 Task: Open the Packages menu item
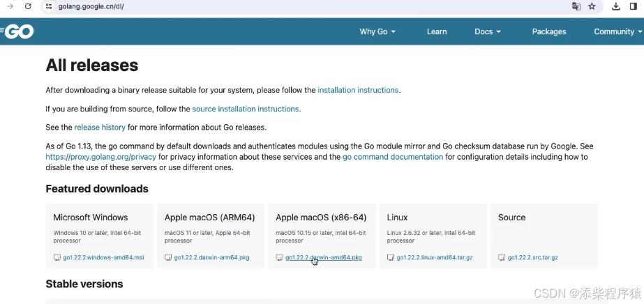coord(548,31)
